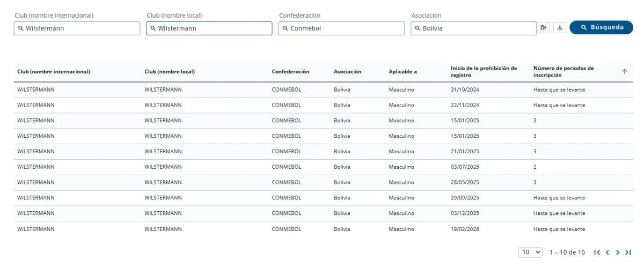Screen dimensions: 644x276
Task: Go to the first page of results
Action: click(597, 252)
